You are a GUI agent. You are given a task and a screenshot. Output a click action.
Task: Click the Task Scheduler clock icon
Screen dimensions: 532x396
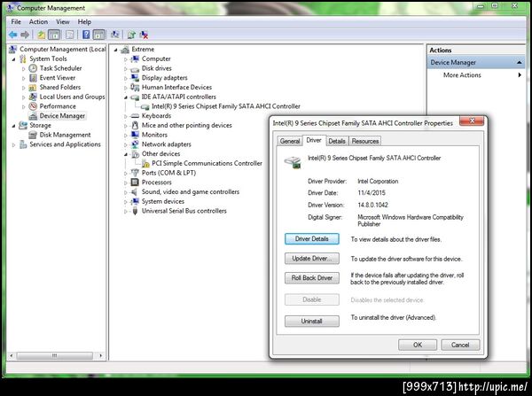33,68
